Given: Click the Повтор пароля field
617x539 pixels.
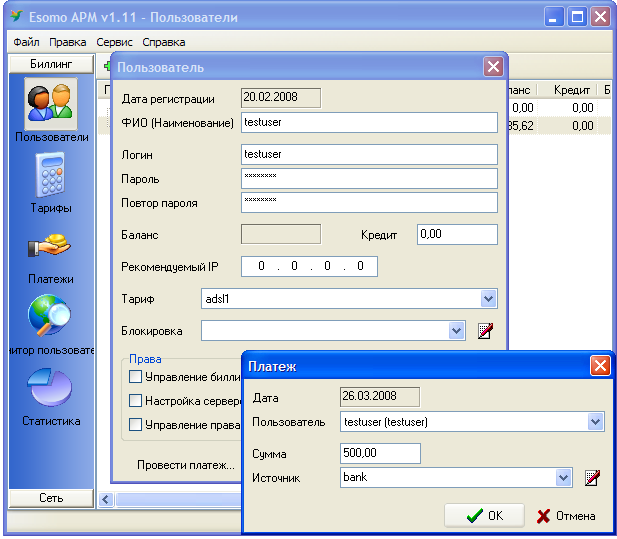Looking at the screenshot, I should (x=369, y=203).
